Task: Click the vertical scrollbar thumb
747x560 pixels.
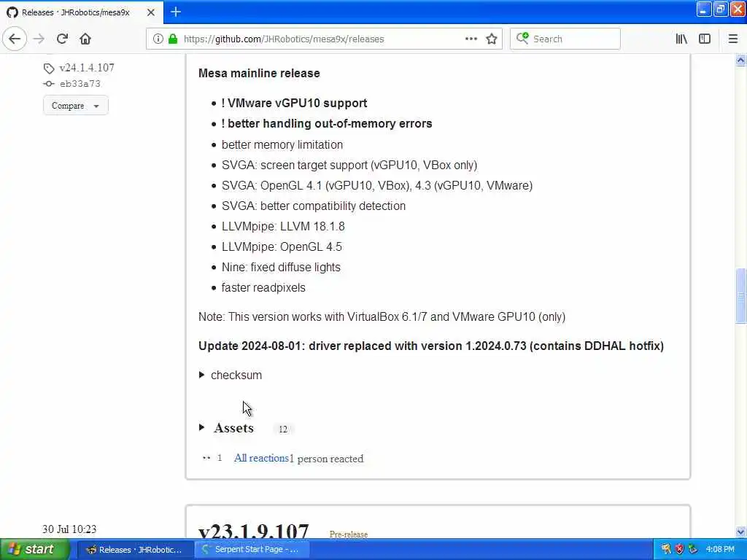Action: pyautogui.click(x=740, y=296)
